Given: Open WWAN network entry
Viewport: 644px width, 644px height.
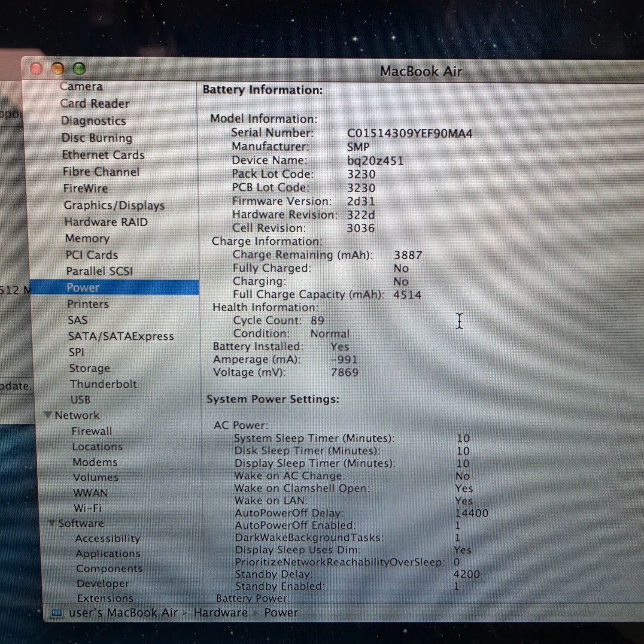Looking at the screenshot, I should [91, 493].
